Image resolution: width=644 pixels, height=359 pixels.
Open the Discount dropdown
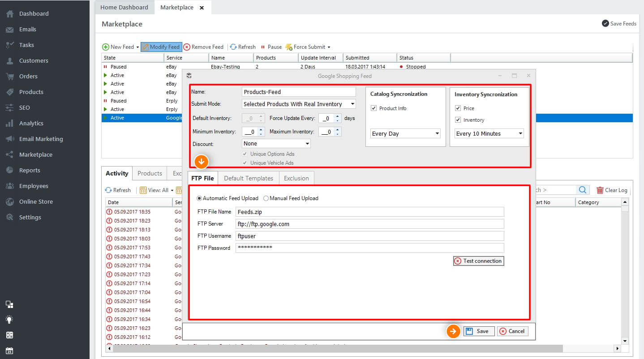click(276, 144)
